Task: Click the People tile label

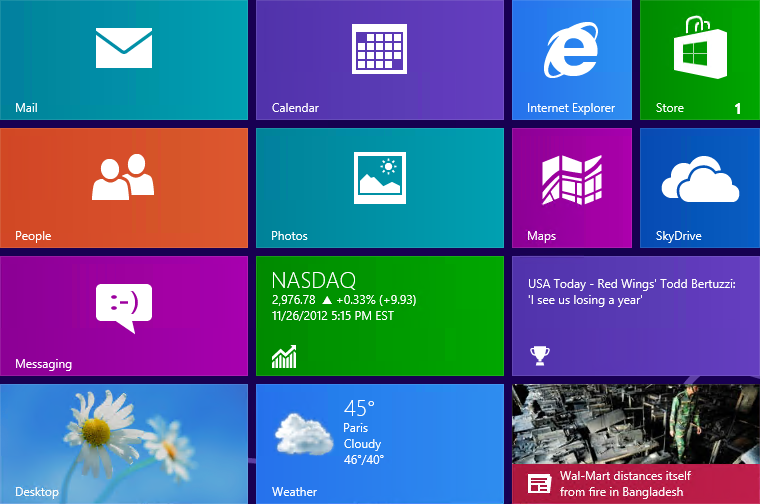Action: click(33, 236)
